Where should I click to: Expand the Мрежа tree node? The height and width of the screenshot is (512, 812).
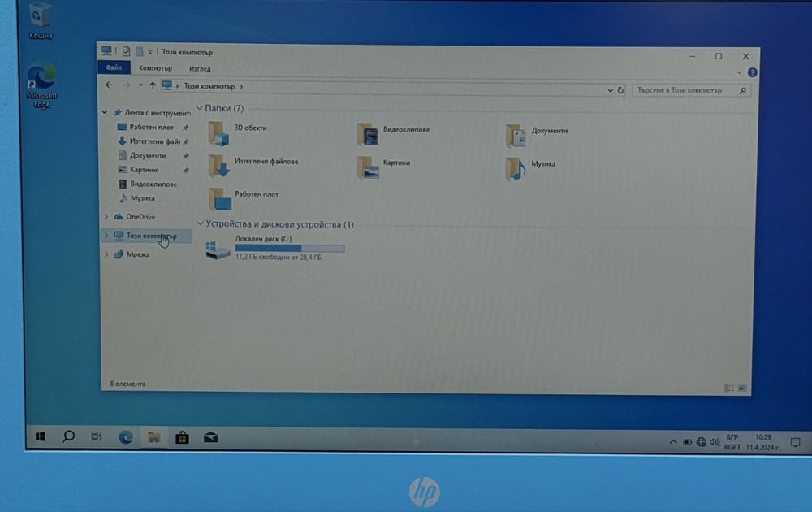pos(106,254)
